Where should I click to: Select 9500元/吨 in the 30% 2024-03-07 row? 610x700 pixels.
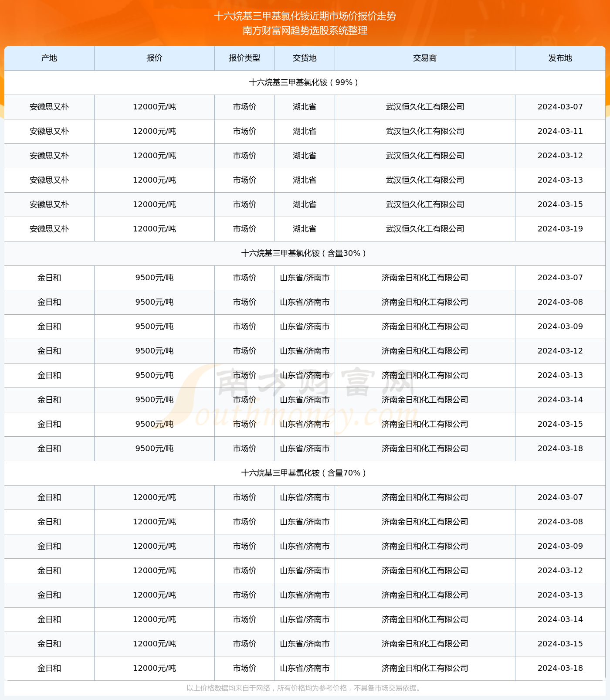[x=154, y=278]
